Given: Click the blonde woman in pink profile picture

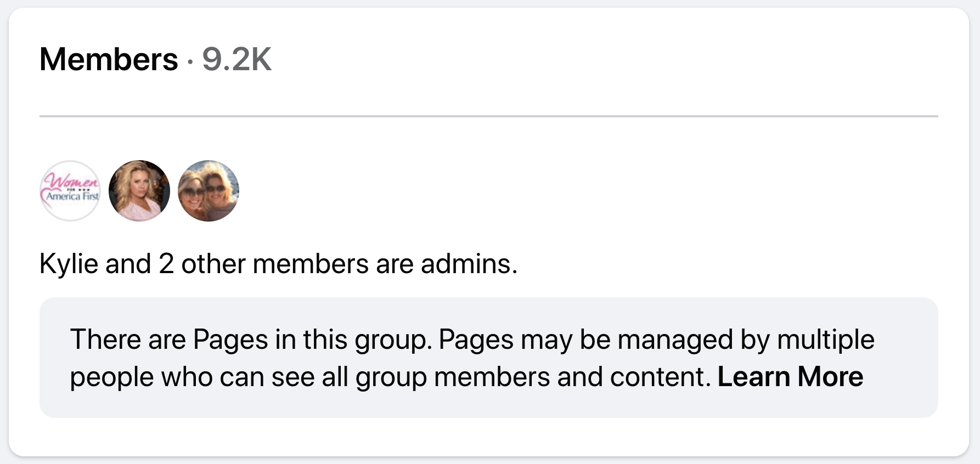Looking at the screenshot, I should (139, 191).
